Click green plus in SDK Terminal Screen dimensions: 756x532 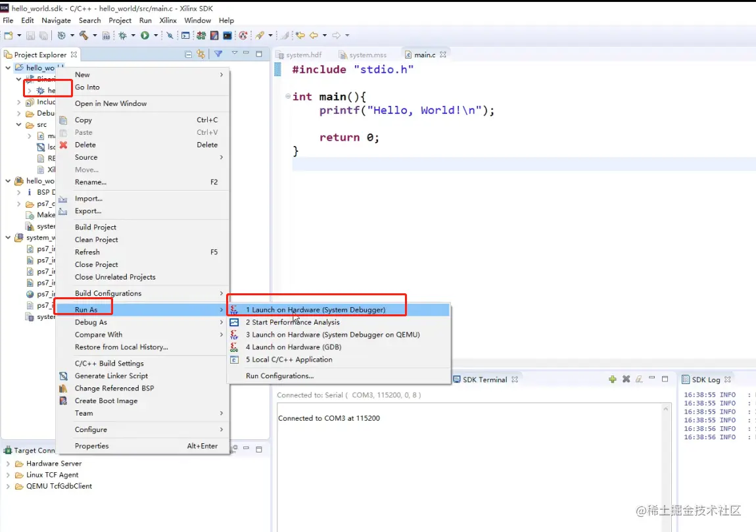(x=612, y=379)
